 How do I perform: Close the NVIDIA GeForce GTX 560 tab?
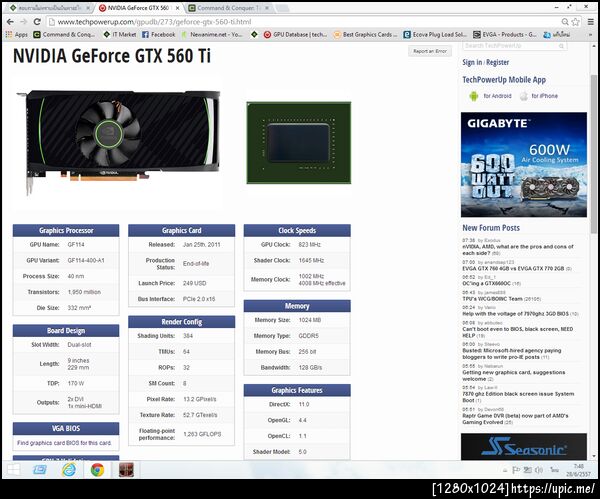pyautogui.click(x=177, y=8)
